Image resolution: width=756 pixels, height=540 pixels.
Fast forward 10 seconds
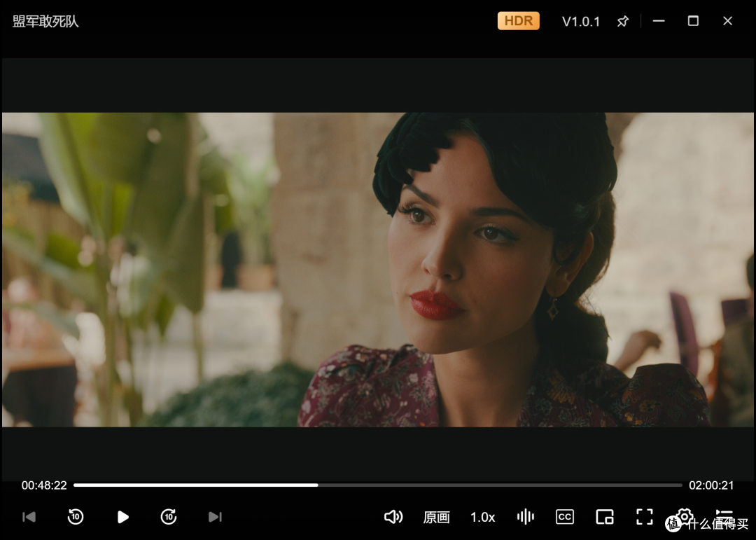click(169, 517)
